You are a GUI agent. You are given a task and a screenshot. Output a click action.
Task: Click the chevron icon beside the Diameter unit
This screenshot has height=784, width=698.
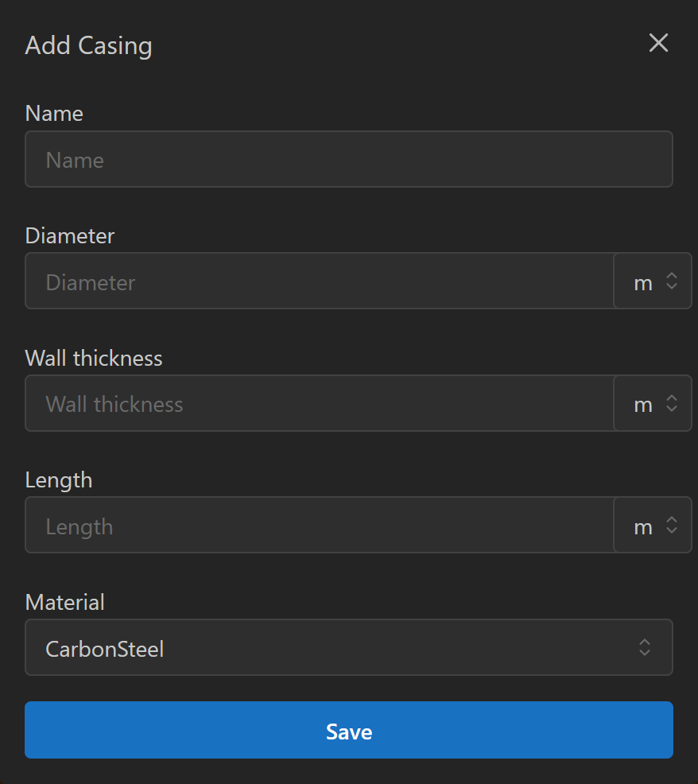pyautogui.click(x=671, y=281)
